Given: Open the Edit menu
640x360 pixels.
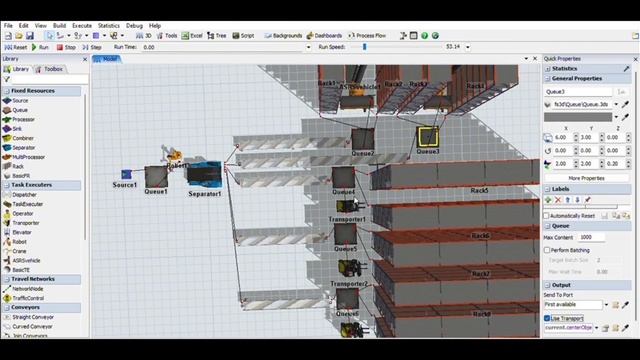Looking at the screenshot, I should tap(24, 26).
